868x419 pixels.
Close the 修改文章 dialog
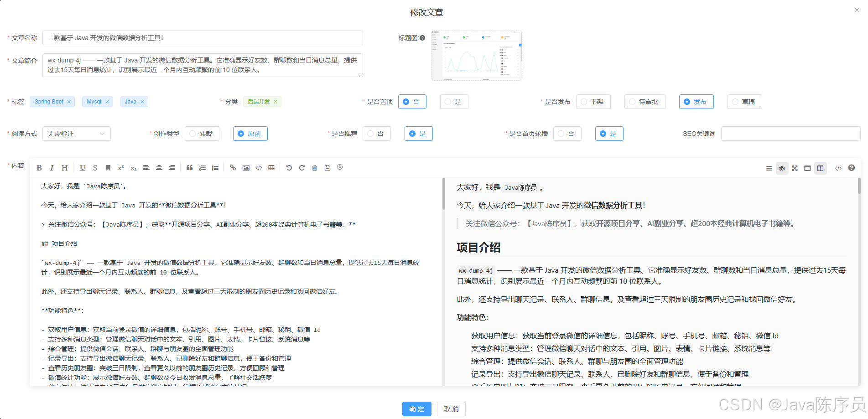point(857,10)
